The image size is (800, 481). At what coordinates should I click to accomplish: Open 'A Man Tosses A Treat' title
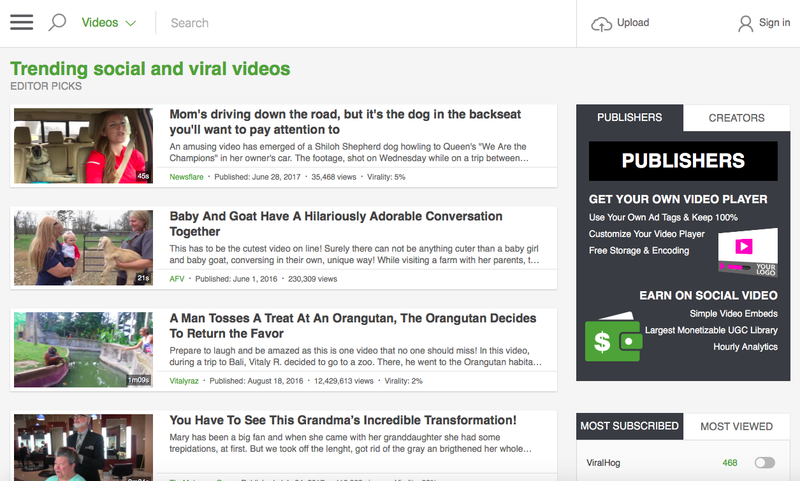(353, 326)
